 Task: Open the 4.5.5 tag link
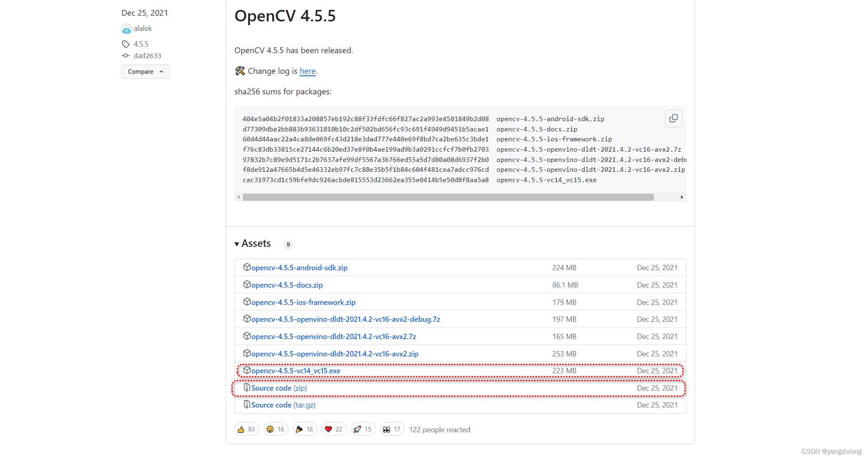tap(141, 44)
